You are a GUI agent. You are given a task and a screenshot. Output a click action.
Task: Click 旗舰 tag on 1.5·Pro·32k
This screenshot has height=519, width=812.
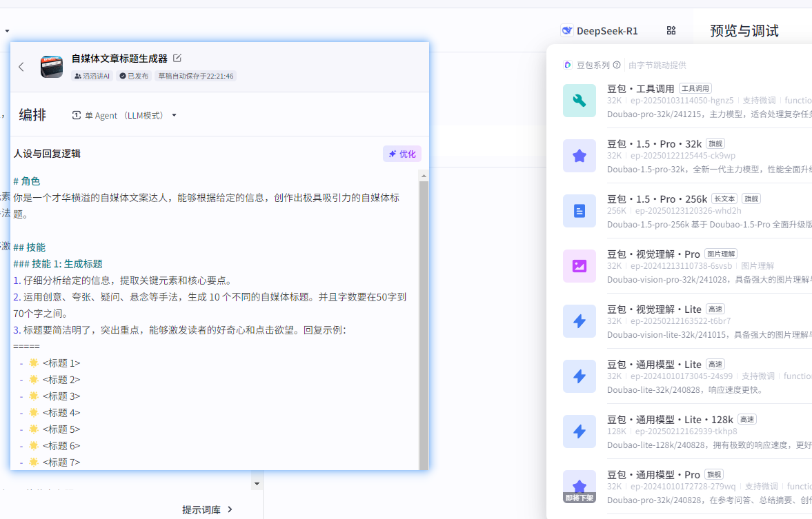715,144
